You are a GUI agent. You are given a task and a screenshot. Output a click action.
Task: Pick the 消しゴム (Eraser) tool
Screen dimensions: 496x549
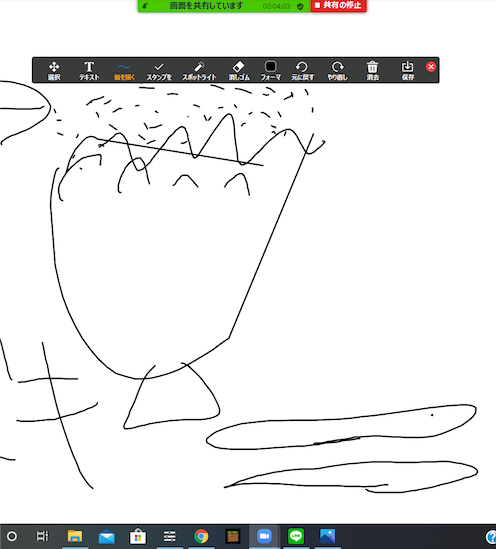(239, 71)
